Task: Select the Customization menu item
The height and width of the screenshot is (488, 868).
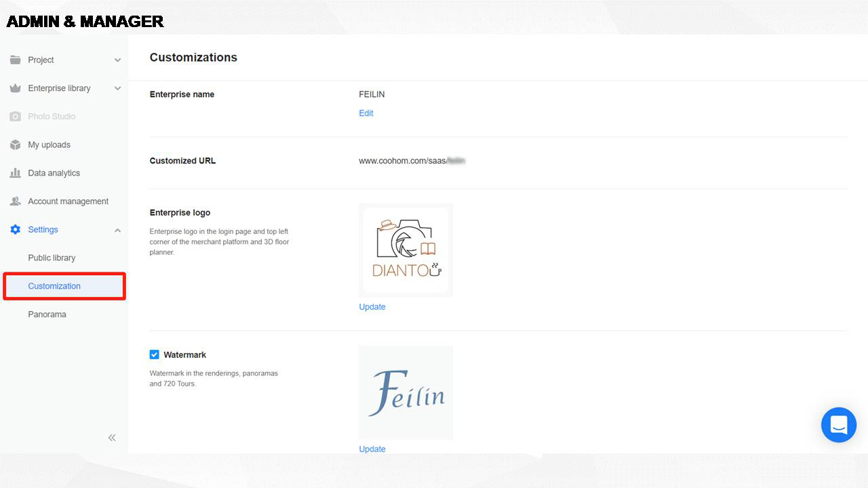Action: point(54,286)
